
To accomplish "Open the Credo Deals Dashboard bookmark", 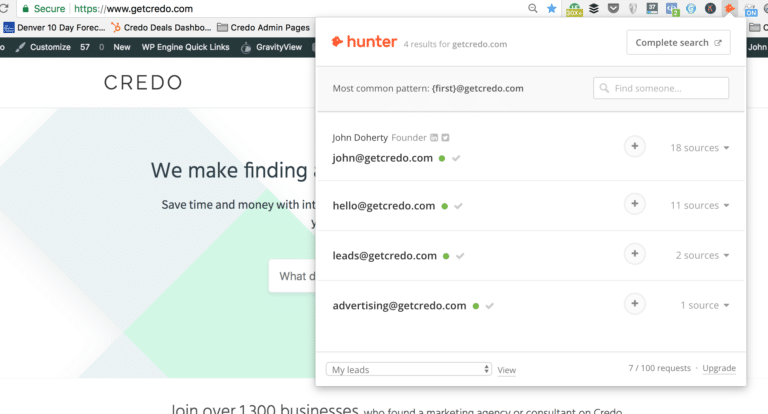I will click(x=161, y=27).
